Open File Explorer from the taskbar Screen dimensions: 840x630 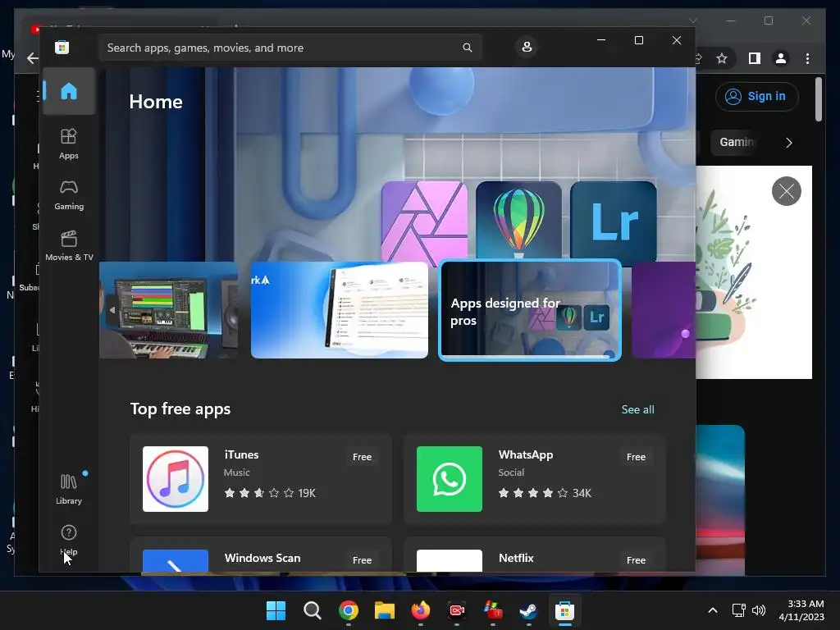pos(384,610)
